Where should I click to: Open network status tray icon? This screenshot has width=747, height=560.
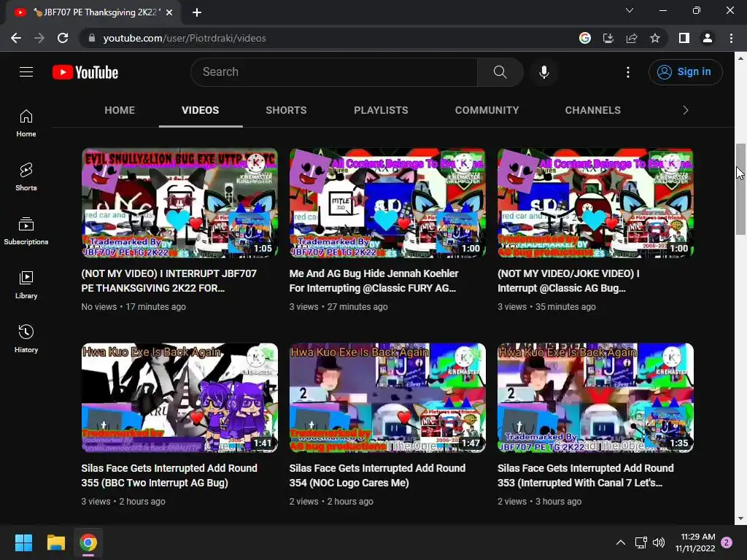tap(640, 542)
